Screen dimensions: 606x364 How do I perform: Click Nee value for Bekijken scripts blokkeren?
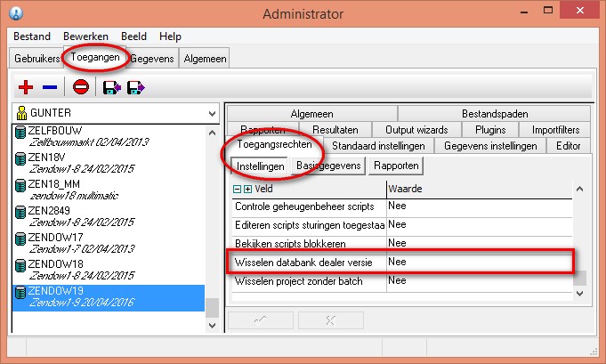[x=480, y=244]
